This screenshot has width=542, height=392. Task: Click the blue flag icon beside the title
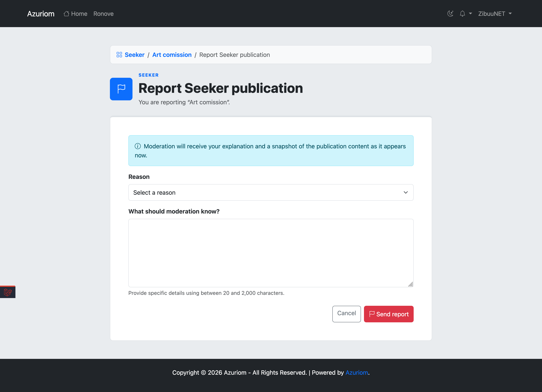click(121, 89)
